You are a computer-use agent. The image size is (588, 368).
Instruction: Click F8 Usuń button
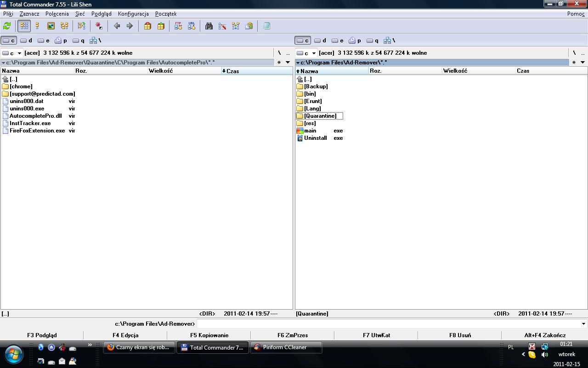point(460,335)
